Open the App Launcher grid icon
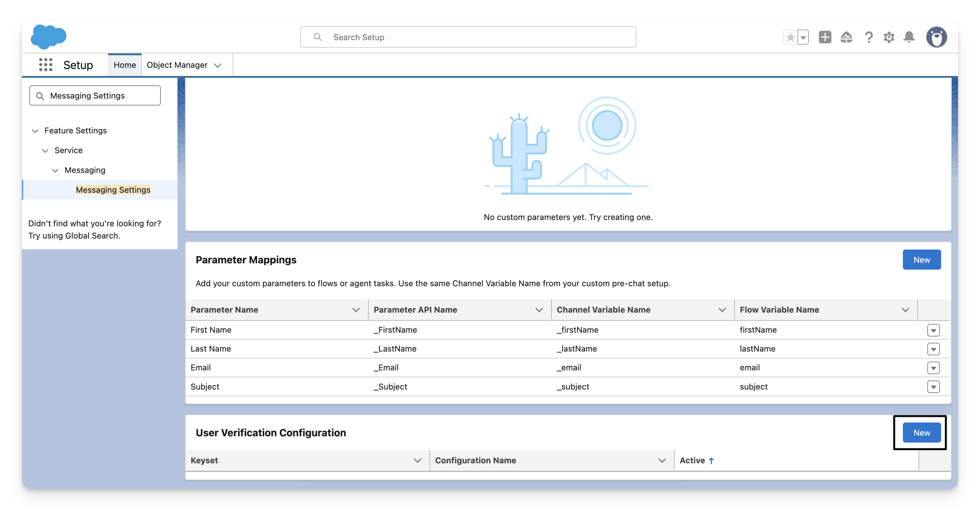 point(46,65)
